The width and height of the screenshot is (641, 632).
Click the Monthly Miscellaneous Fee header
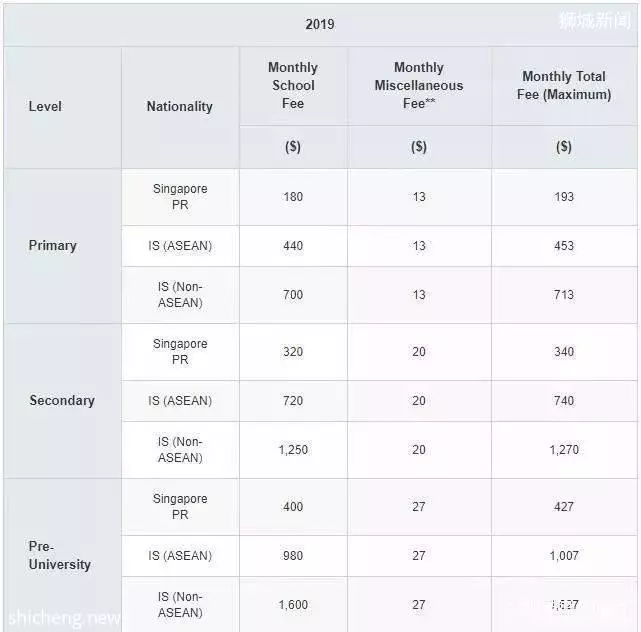pyautogui.click(x=419, y=85)
